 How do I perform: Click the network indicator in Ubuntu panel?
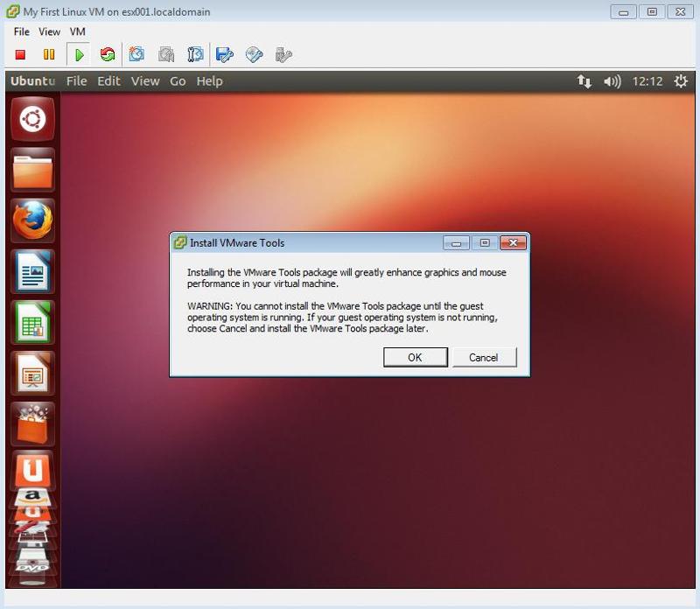click(584, 81)
